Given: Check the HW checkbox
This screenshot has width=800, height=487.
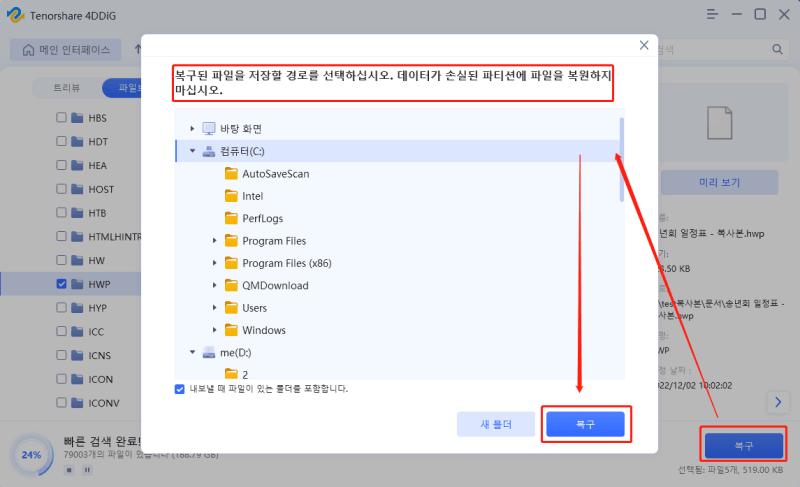Looking at the screenshot, I should [x=61, y=260].
